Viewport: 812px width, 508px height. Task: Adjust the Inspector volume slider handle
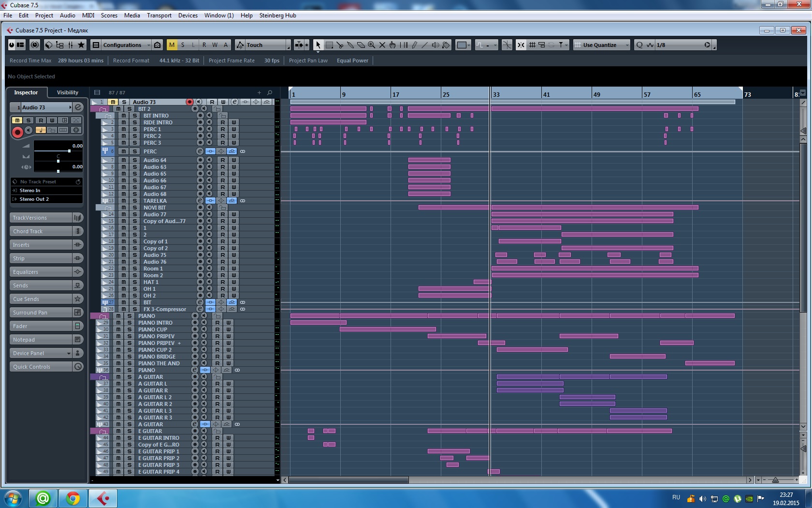[x=69, y=151]
